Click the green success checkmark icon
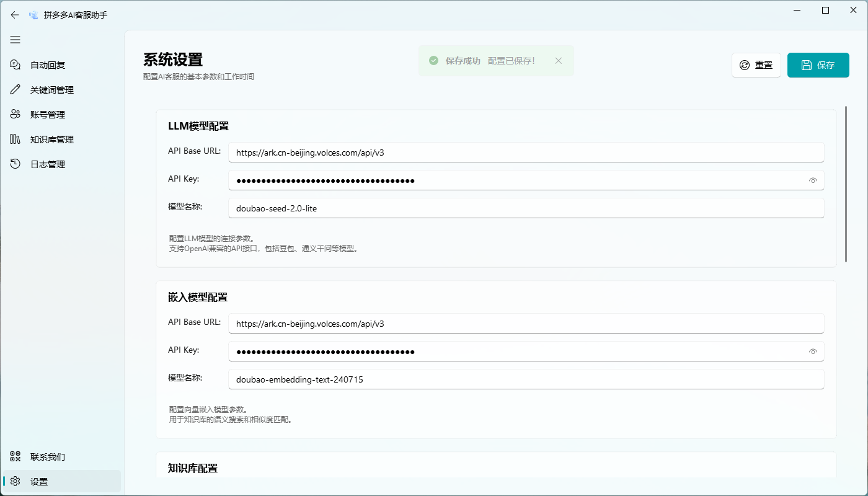 [434, 61]
